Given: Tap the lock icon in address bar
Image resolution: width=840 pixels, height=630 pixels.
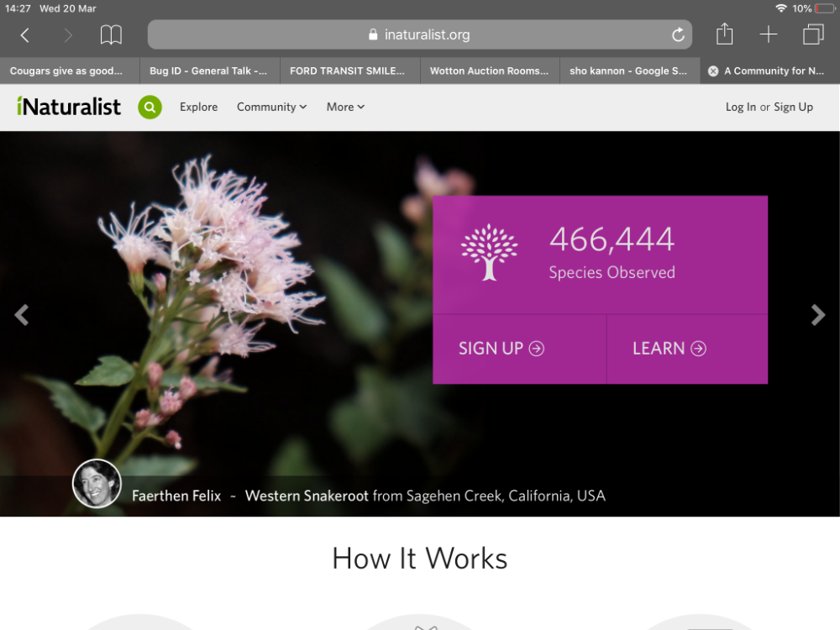Looking at the screenshot, I should click(x=373, y=34).
